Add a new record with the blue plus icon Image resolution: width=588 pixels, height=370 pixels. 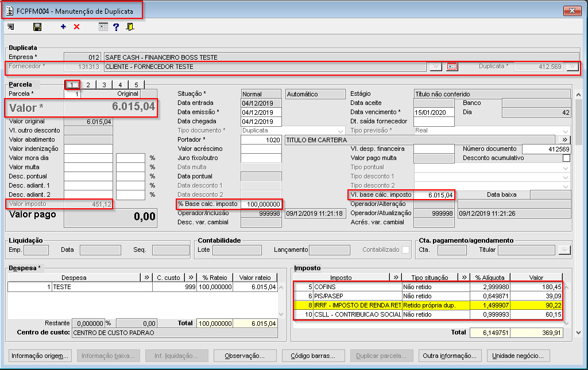click(63, 26)
